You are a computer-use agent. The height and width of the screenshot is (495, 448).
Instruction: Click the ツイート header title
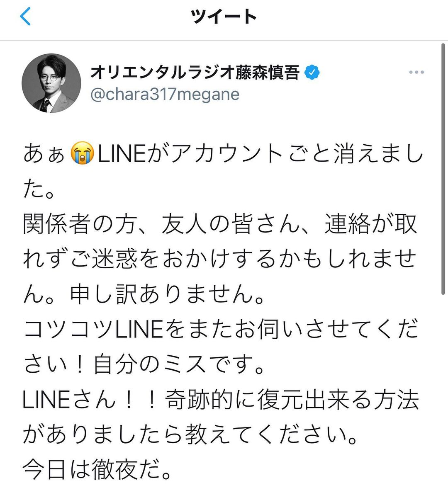click(224, 17)
